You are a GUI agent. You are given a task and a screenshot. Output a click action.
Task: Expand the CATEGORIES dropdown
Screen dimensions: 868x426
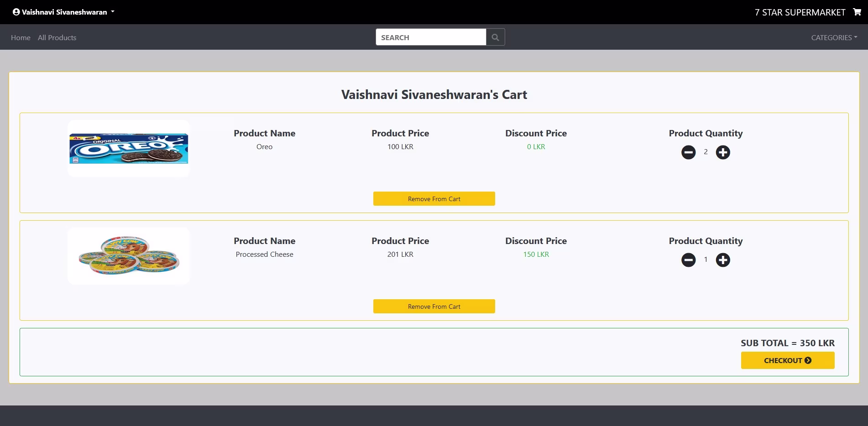click(834, 37)
